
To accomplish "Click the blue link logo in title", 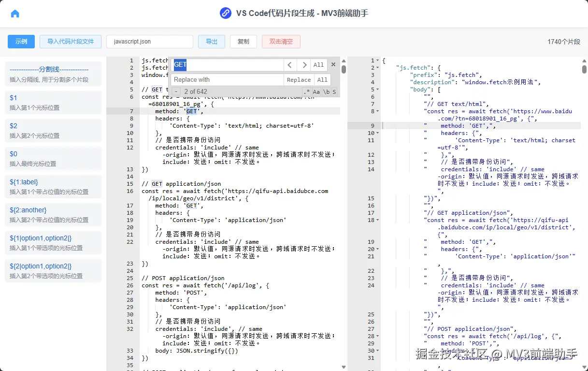I will click(x=225, y=13).
